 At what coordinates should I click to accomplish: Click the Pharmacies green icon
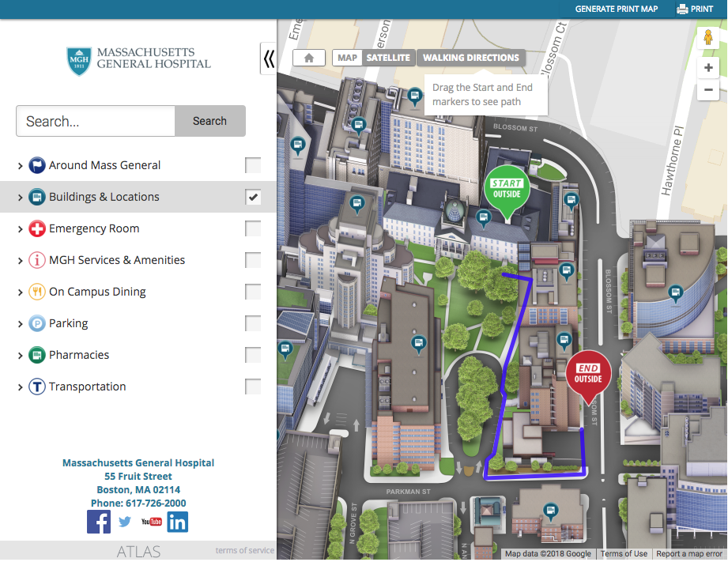(x=37, y=355)
